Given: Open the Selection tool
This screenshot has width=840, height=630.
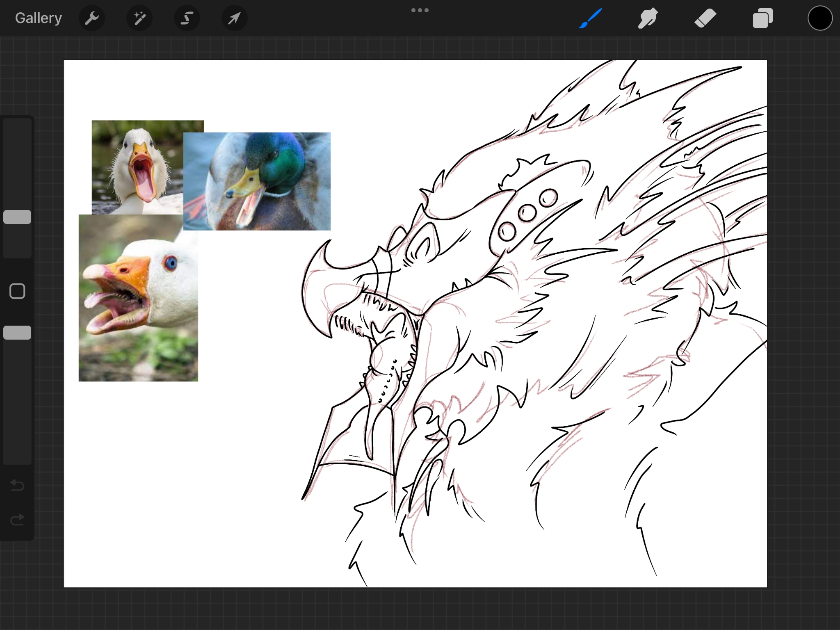Looking at the screenshot, I should (187, 18).
